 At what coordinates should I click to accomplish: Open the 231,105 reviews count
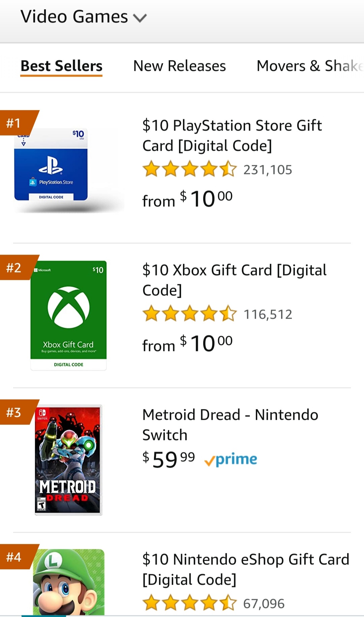pos(268,170)
